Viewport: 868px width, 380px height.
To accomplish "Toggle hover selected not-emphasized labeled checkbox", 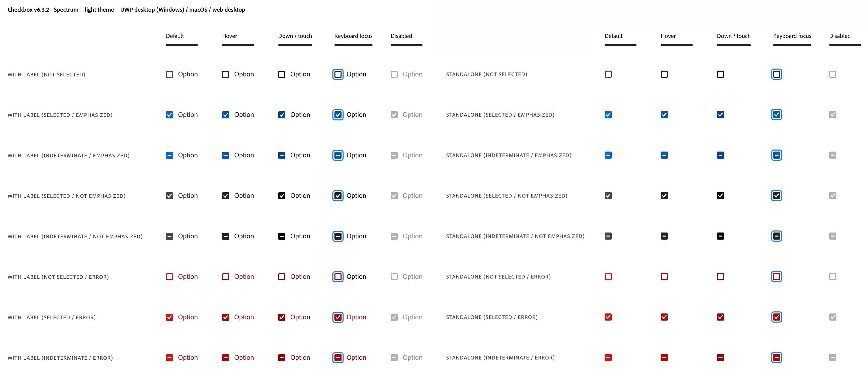I will (x=226, y=195).
